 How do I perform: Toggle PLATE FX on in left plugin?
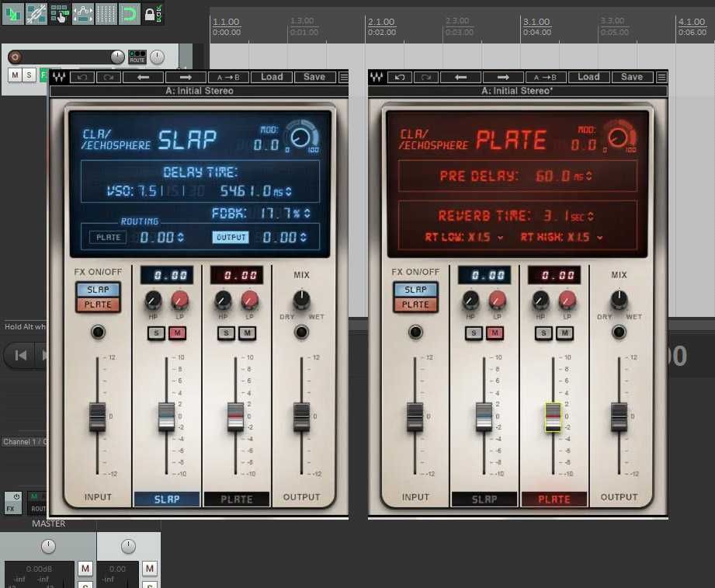(98, 304)
